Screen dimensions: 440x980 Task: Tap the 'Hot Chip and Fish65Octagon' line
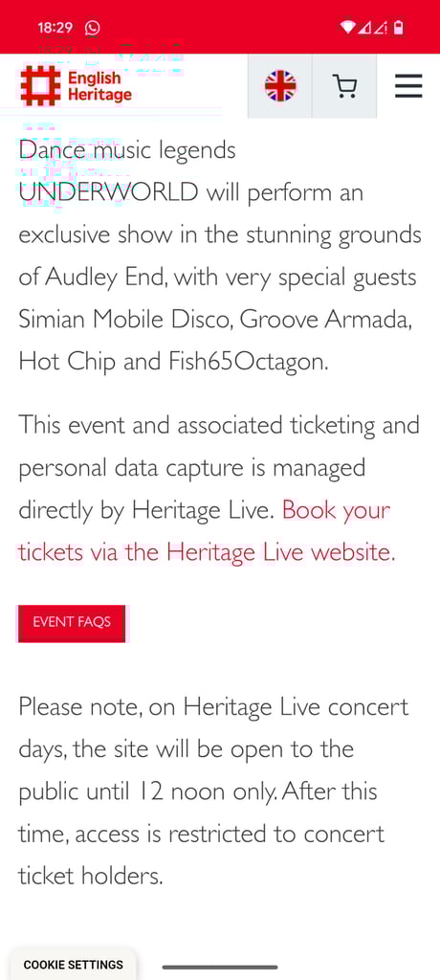tap(174, 362)
